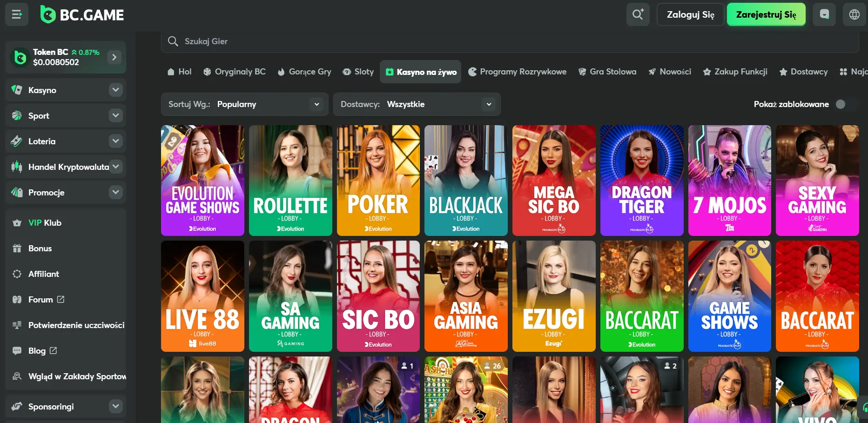Click the Token BC coin icon
The image size is (868, 423).
coord(20,57)
